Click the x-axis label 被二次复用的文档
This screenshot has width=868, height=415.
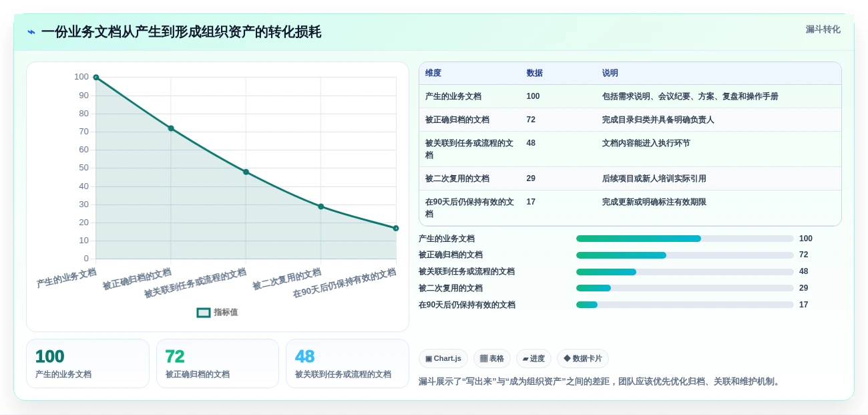(287, 279)
